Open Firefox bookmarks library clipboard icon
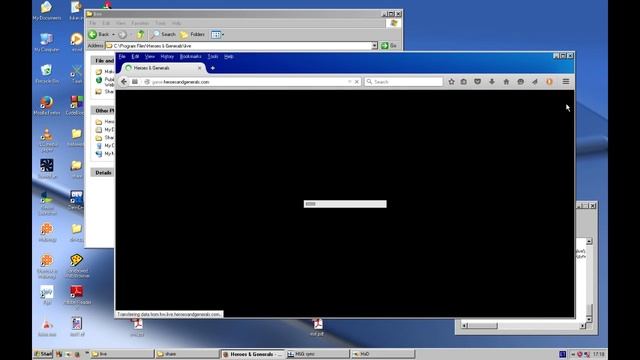The height and width of the screenshot is (360, 640). (x=464, y=82)
